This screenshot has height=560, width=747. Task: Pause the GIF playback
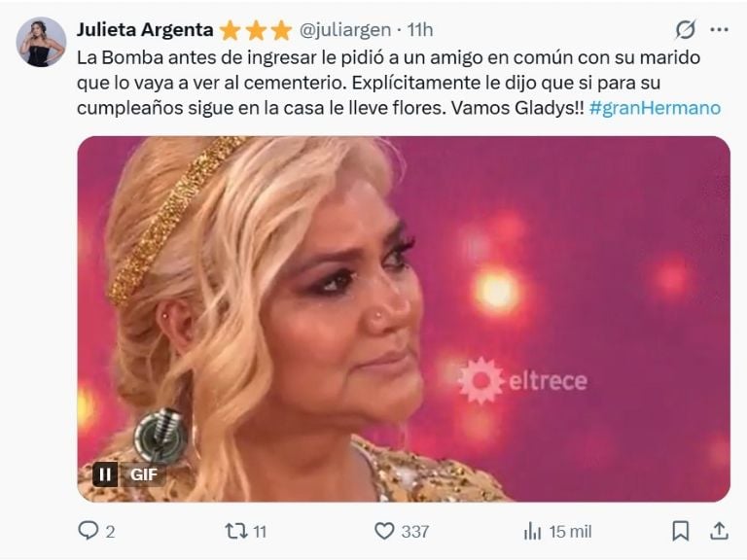click(105, 474)
